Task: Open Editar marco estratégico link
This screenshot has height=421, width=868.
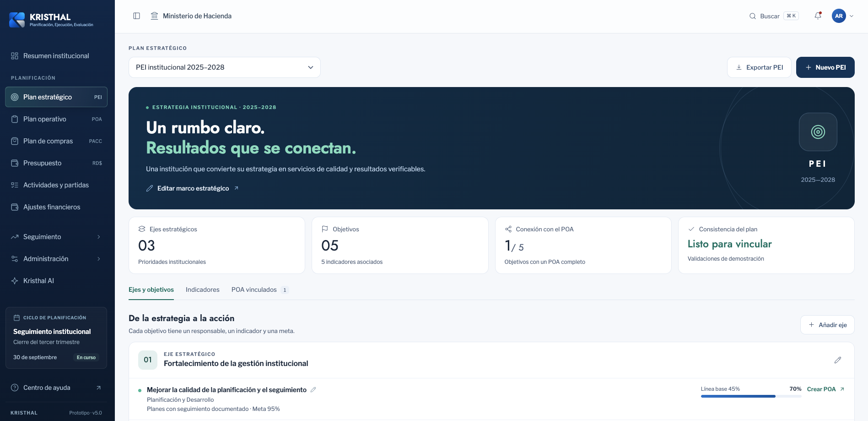Action: pyautogui.click(x=193, y=188)
